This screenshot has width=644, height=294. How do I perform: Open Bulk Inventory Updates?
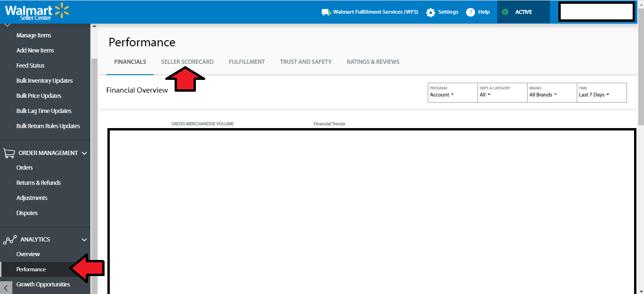coord(44,81)
